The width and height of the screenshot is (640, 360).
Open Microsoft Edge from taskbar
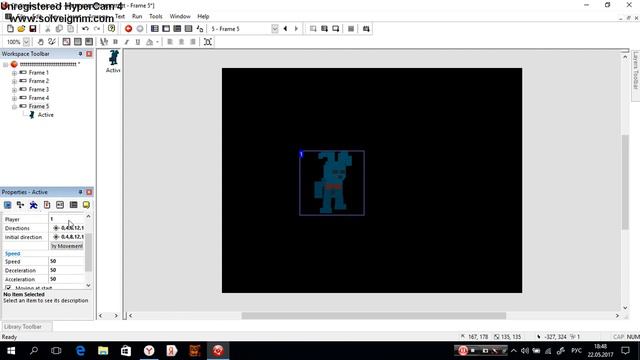point(80,351)
